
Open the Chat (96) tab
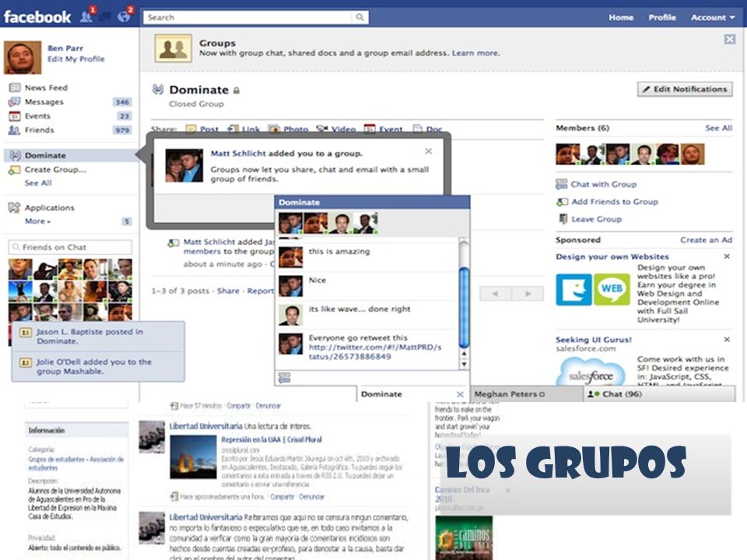point(660,394)
